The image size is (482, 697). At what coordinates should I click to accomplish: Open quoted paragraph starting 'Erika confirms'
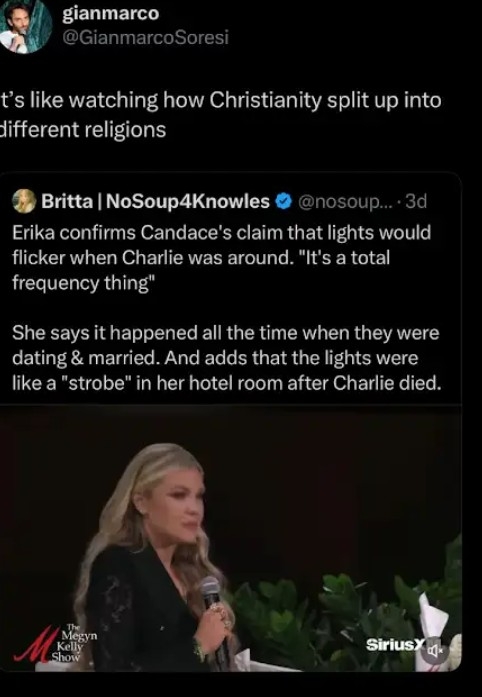pyautogui.click(x=221, y=258)
